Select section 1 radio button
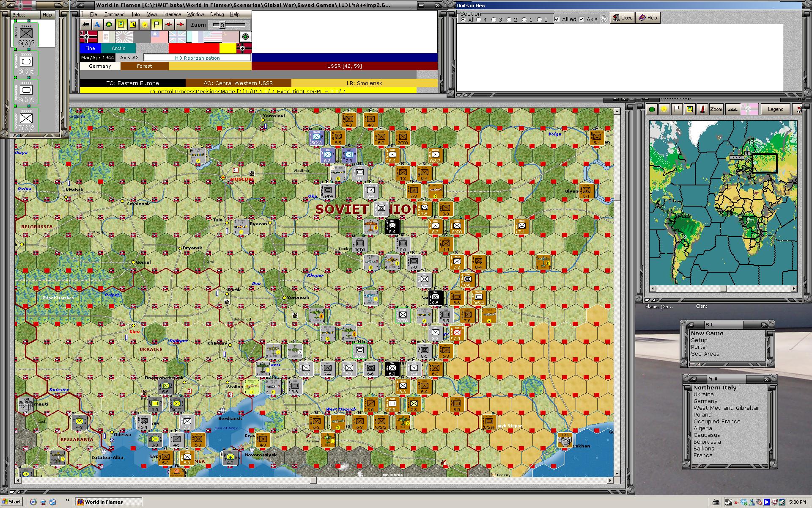 coord(524,19)
